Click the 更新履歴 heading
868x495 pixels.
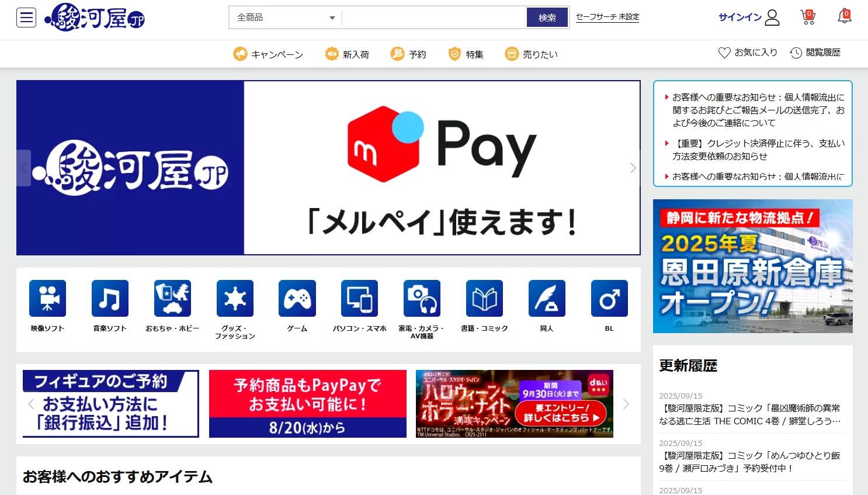688,366
